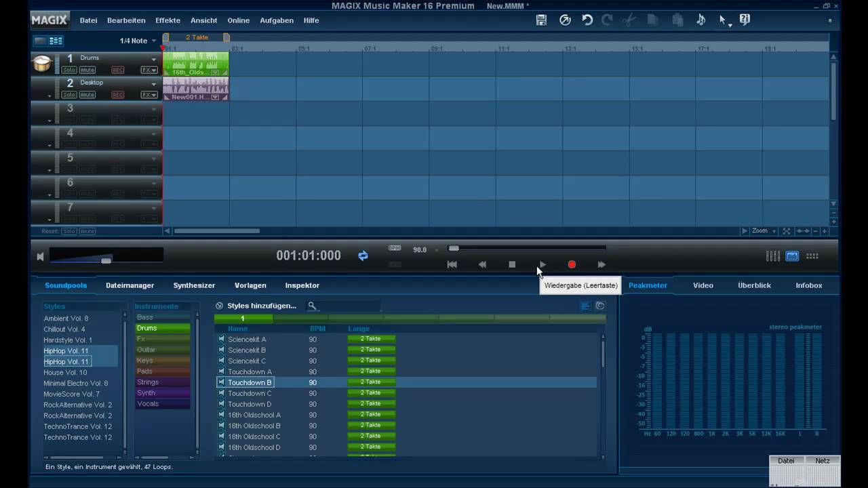Switch to multi-track grid view icon
Viewport: 868px width, 488px height.
click(56, 41)
